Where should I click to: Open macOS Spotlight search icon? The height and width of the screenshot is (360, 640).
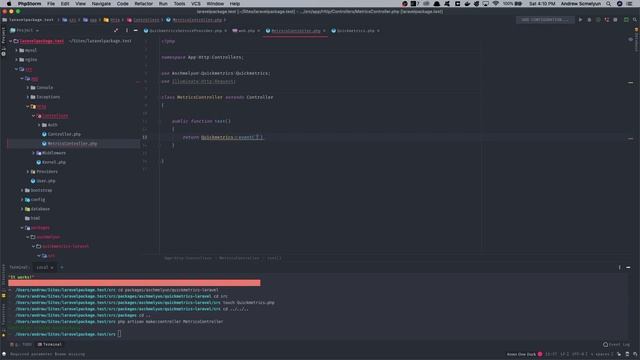point(609,4)
